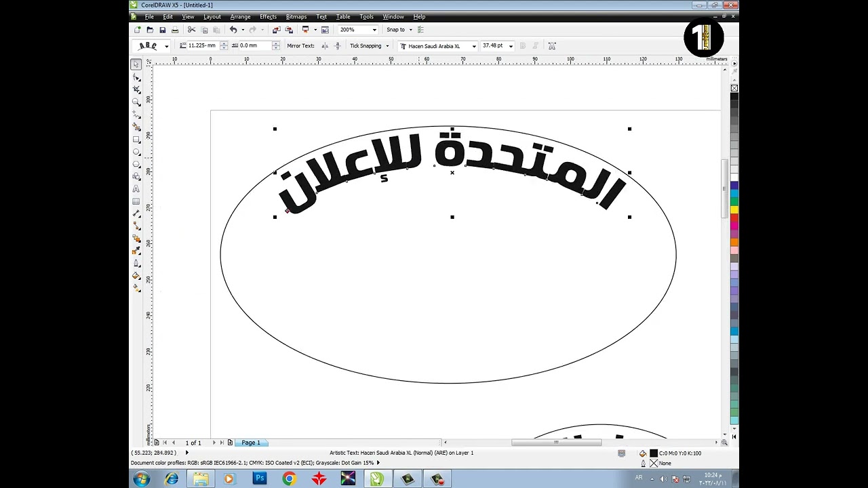
Task: Go to the last page arrow
Action: click(222, 443)
